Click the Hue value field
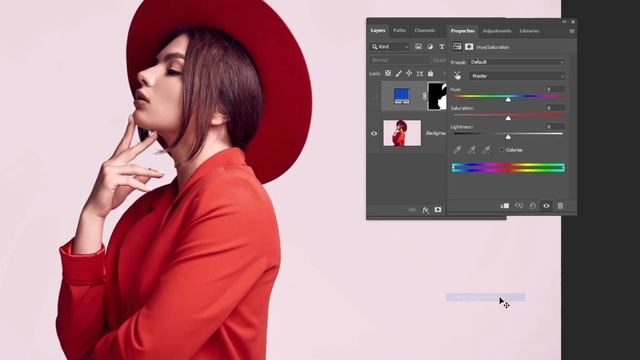The width and height of the screenshot is (640, 360). tap(556, 89)
